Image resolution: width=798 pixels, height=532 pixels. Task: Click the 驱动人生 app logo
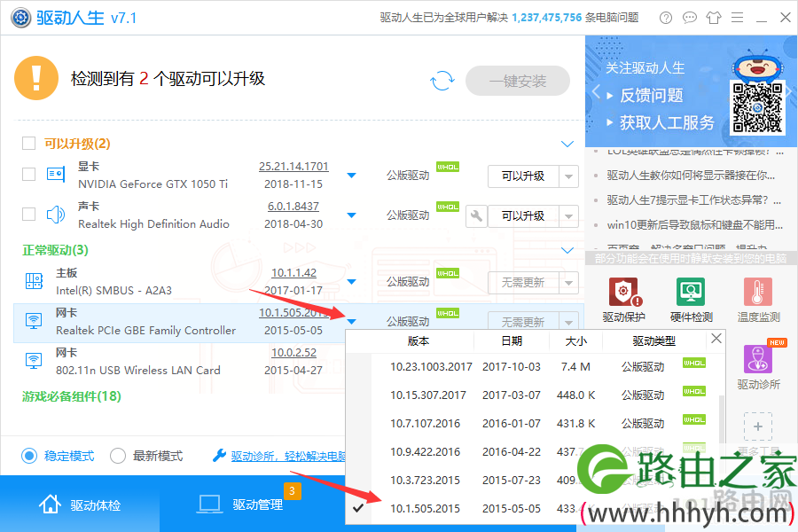(21, 18)
